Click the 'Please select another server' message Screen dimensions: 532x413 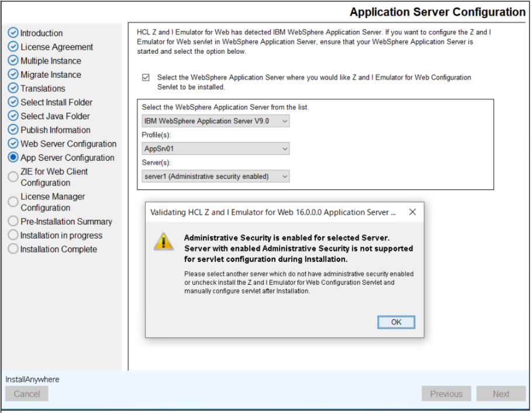tap(299, 282)
